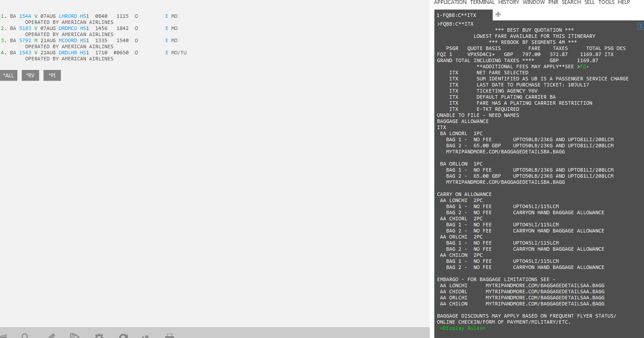The height and width of the screenshot is (338, 644).
Task: Open flight number 5792 link
Action: point(25,40)
